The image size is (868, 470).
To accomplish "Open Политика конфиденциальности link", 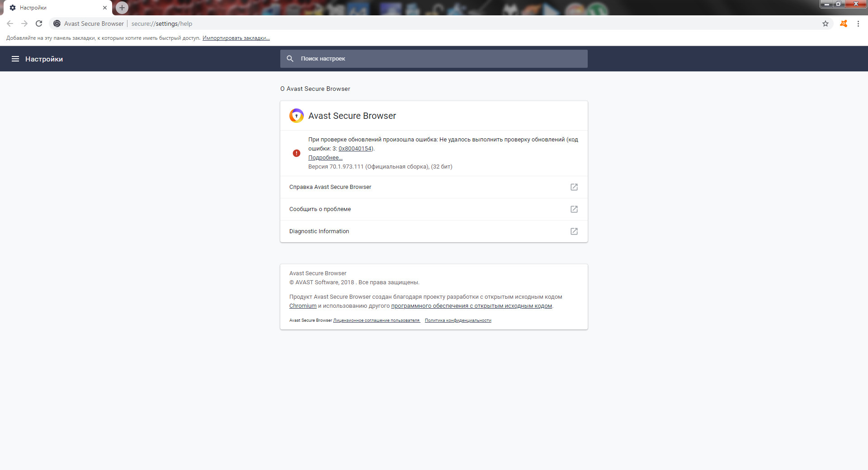I will [x=458, y=320].
